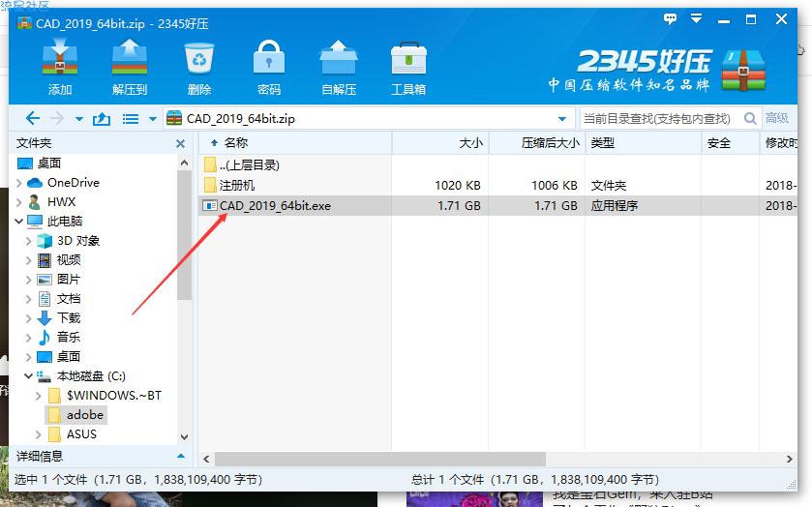812x507 pixels.
Task: Click the 解压到 (Extract to) icon
Action: pyautogui.click(x=130, y=68)
